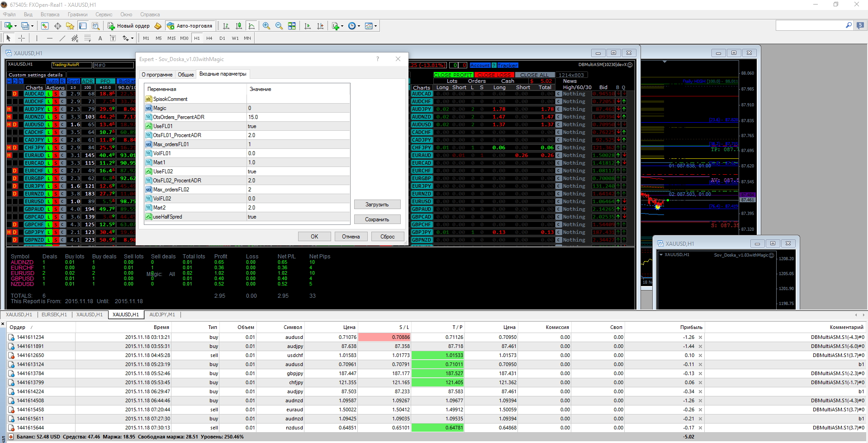This screenshot has height=443, width=868.
Task: Open the periods clock dropdown
Action: (x=359, y=26)
